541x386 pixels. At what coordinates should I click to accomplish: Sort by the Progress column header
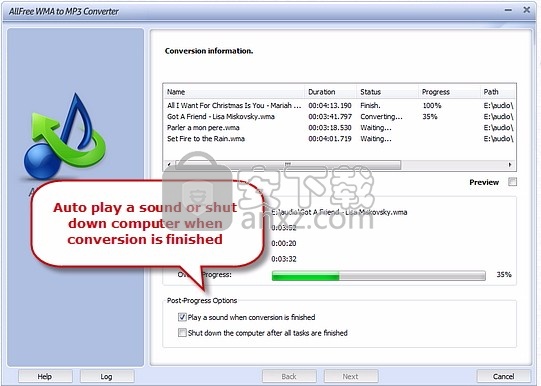pos(449,92)
